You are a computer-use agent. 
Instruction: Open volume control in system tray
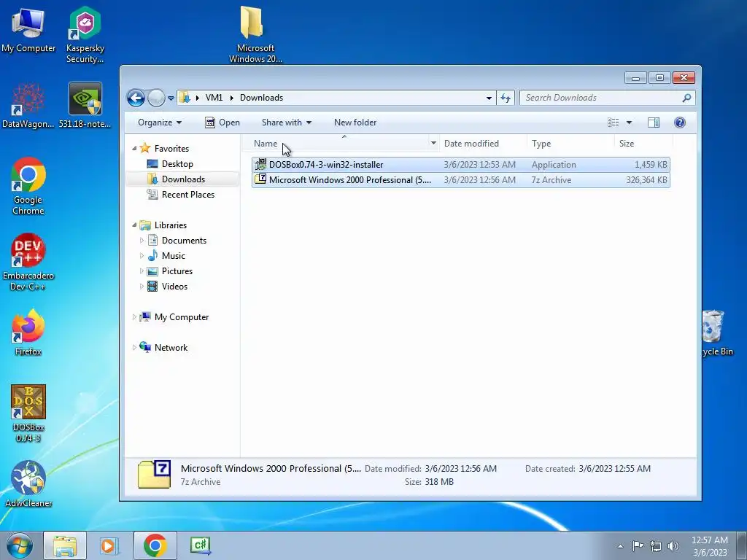tap(673, 546)
